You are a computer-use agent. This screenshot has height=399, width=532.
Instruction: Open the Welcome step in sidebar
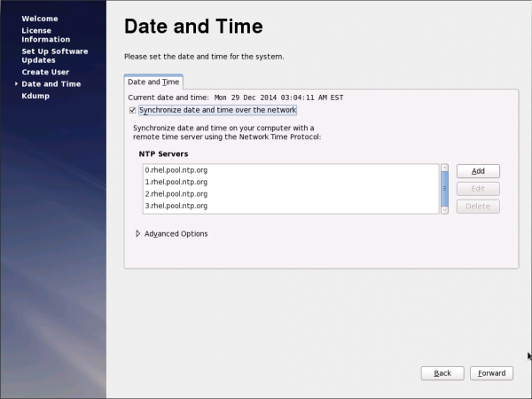pyautogui.click(x=38, y=19)
